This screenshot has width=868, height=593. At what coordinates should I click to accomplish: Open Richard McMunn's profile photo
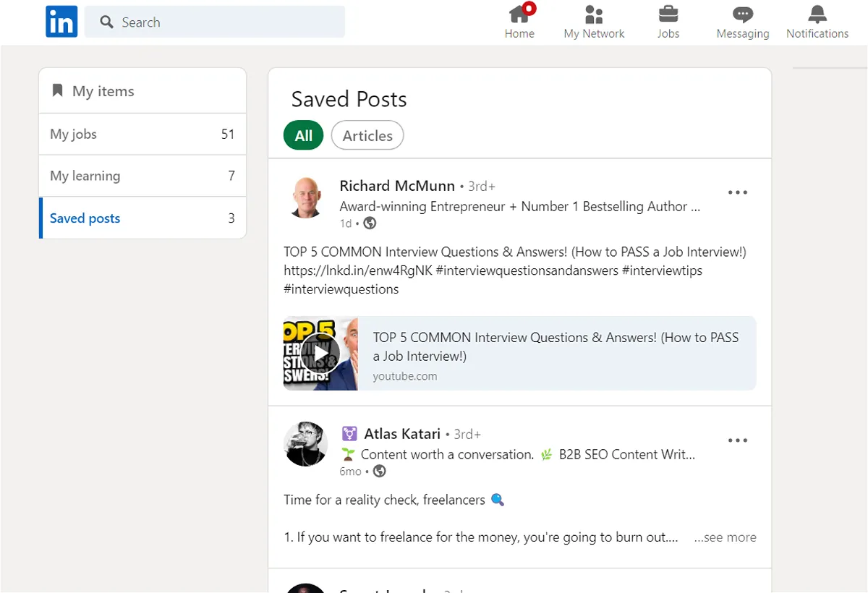(305, 197)
